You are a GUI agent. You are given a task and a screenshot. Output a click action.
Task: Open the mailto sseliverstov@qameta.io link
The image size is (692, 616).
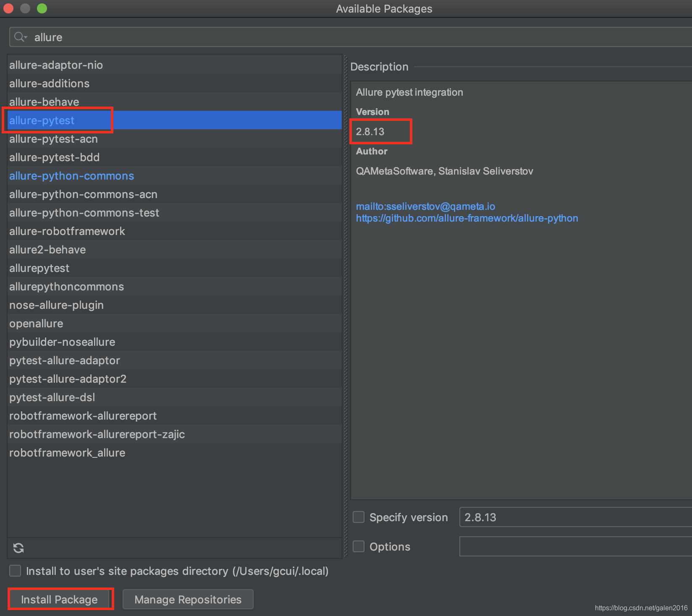(425, 206)
